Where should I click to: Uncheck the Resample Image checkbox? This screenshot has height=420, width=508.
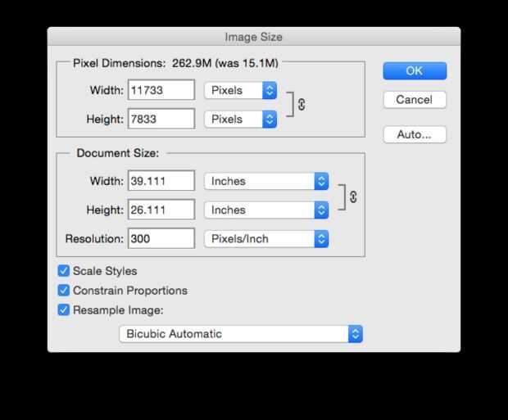(64, 310)
